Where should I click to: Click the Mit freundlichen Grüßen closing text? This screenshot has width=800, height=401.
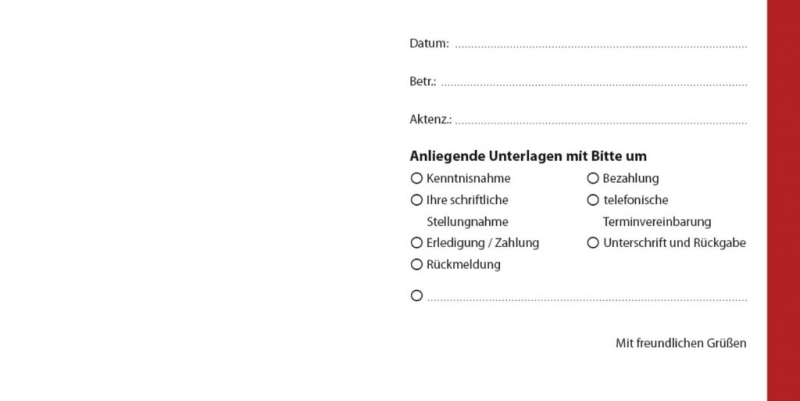pyautogui.click(x=681, y=343)
